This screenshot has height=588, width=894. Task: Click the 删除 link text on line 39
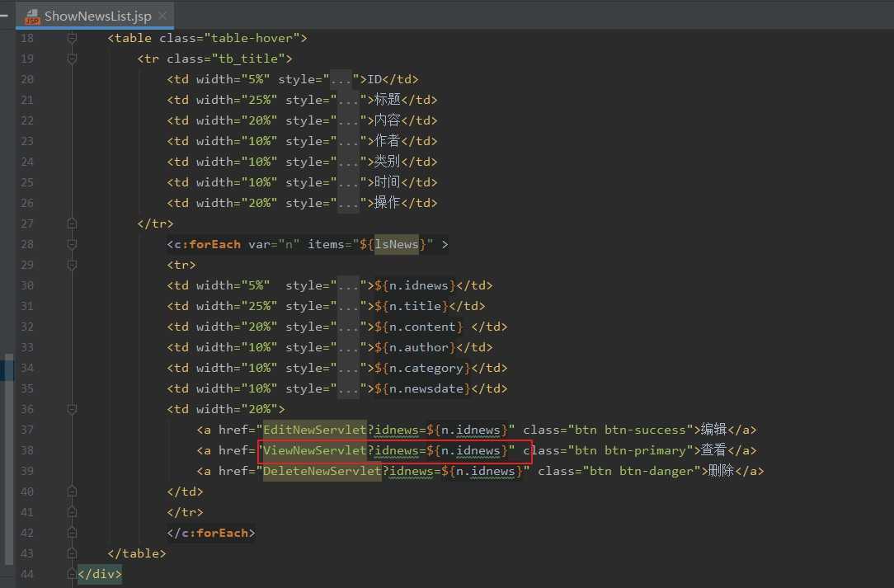(721, 471)
